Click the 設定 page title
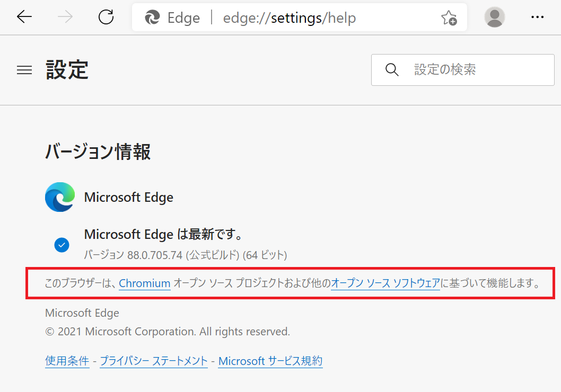This screenshot has height=392, width=561. click(x=67, y=70)
